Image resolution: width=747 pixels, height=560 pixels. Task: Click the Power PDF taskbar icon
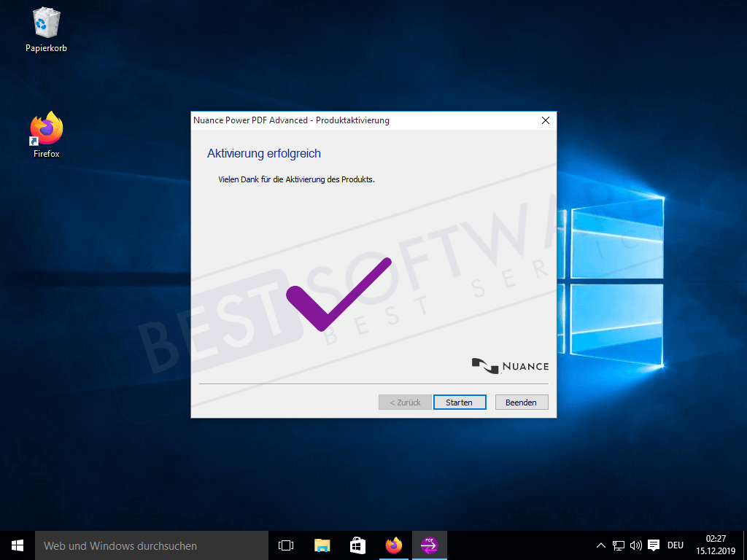click(x=430, y=545)
